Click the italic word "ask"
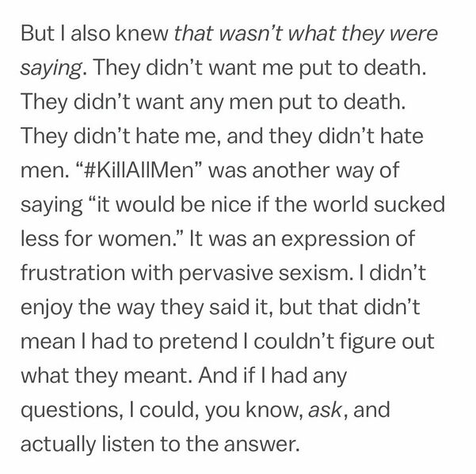 point(326,410)
